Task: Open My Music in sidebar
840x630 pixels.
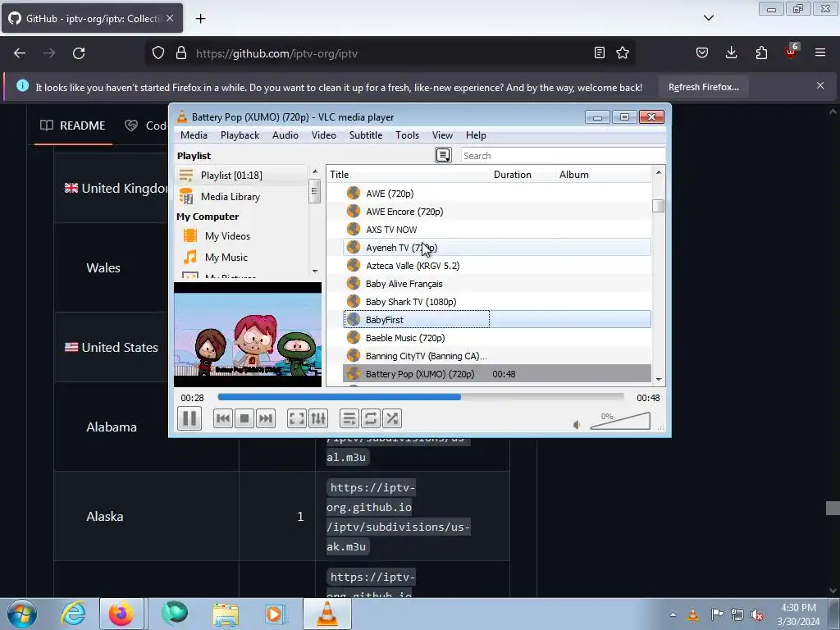Action: (x=226, y=257)
